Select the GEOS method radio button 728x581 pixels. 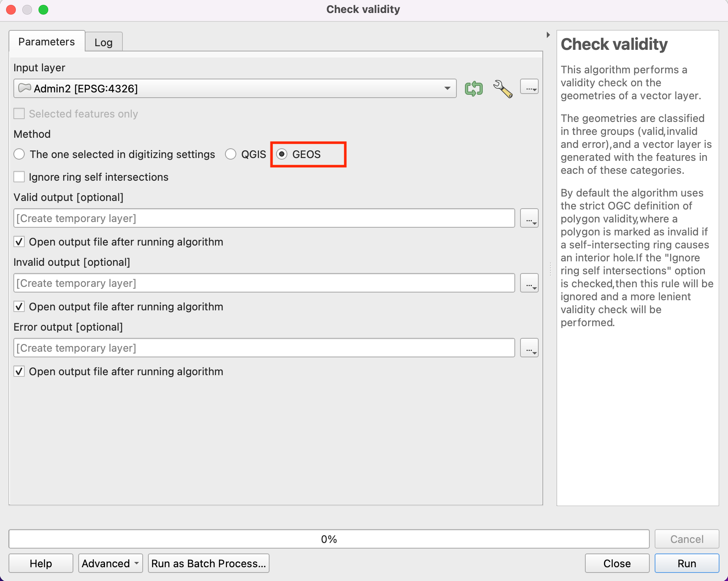pyautogui.click(x=282, y=154)
